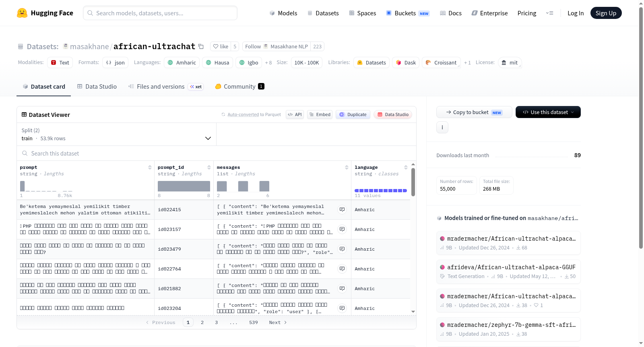
Task: Switch to the Data Studio tab
Action: [x=97, y=86]
